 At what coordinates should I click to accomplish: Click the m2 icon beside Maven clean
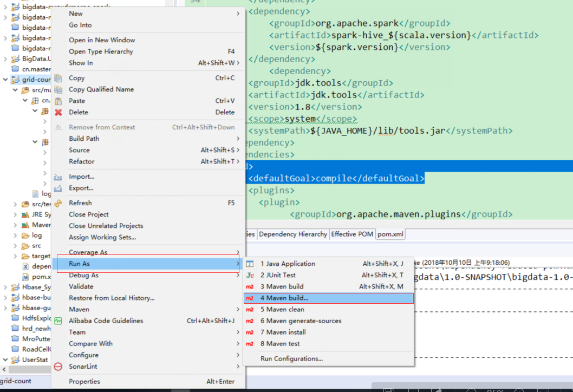(249, 309)
